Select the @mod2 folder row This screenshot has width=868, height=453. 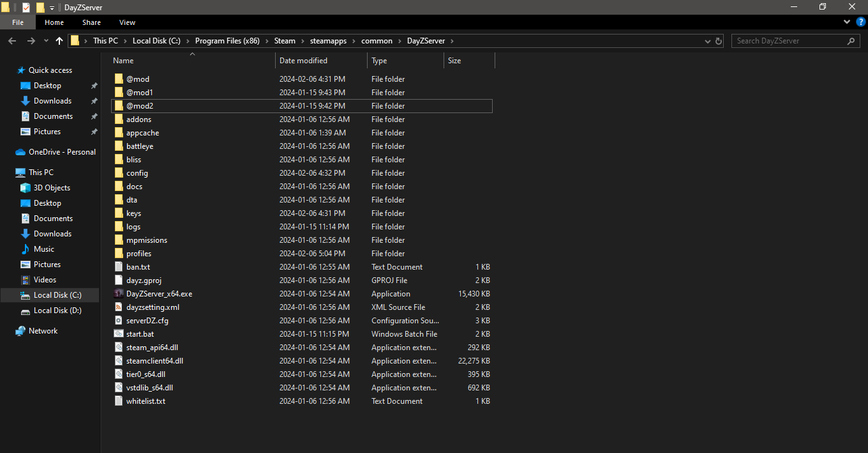(x=302, y=106)
